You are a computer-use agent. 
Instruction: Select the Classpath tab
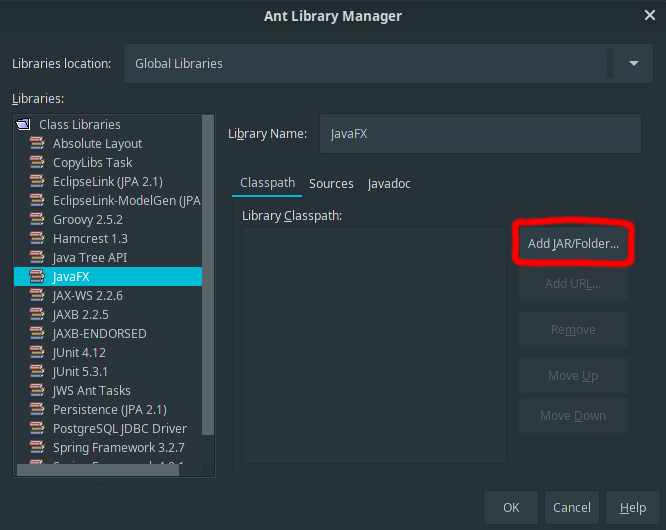(x=267, y=184)
